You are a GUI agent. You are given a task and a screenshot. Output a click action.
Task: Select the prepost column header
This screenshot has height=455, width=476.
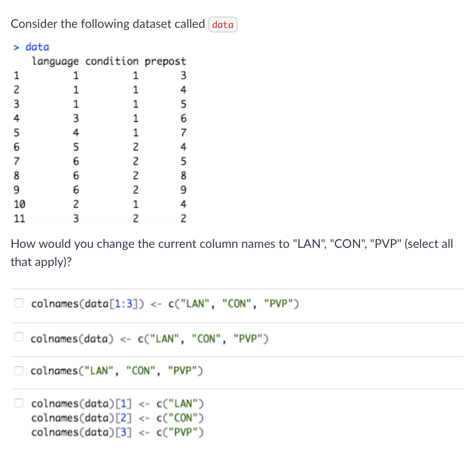pyautogui.click(x=165, y=61)
